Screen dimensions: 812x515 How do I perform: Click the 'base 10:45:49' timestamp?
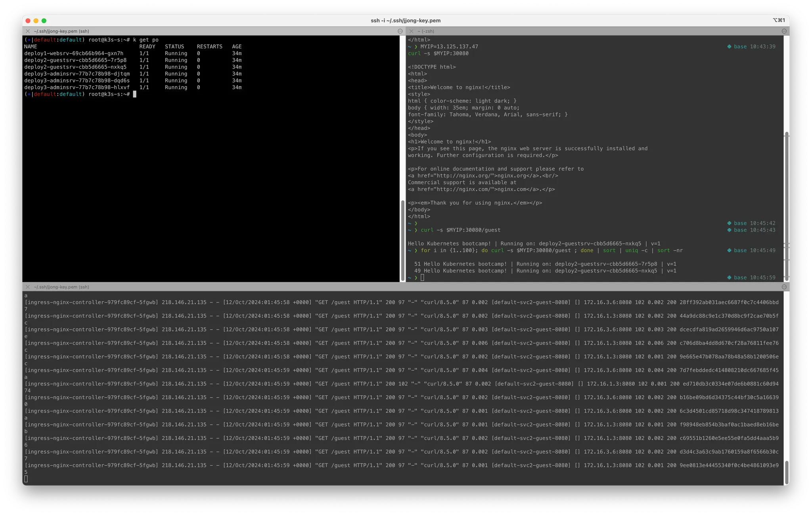751,250
